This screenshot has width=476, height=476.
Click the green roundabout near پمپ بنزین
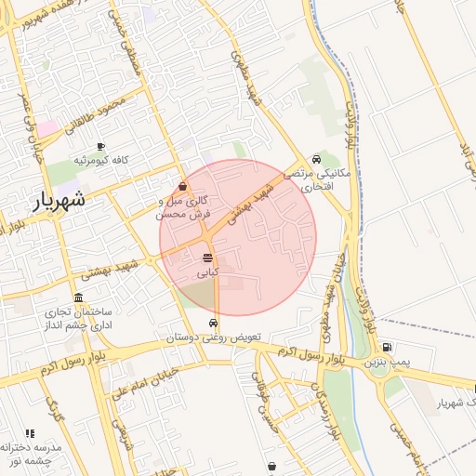[378, 369]
